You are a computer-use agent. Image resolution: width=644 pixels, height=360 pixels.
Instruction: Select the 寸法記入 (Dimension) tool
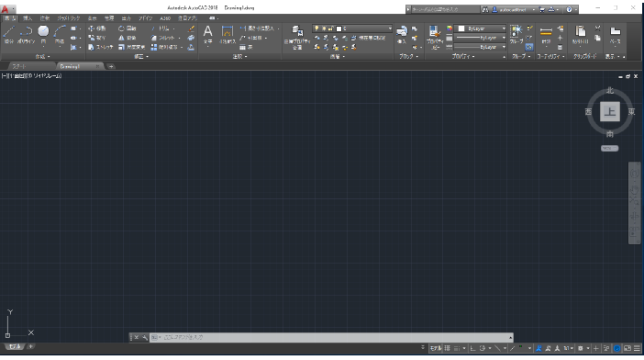(x=227, y=35)
